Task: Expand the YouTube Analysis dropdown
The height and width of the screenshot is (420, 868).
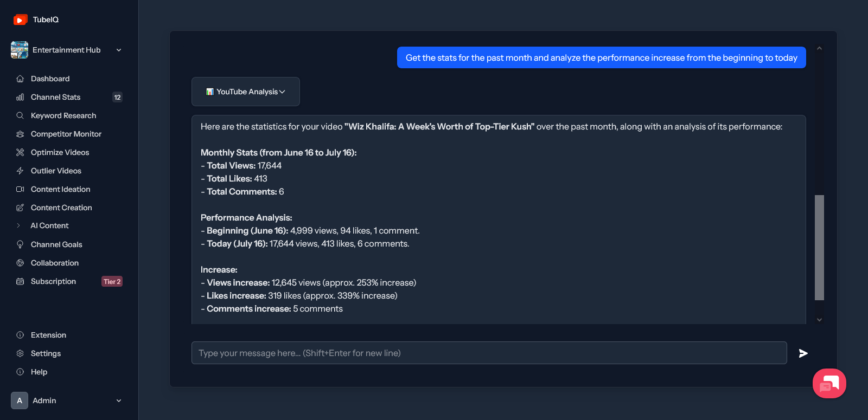Action: click(282, 92)
